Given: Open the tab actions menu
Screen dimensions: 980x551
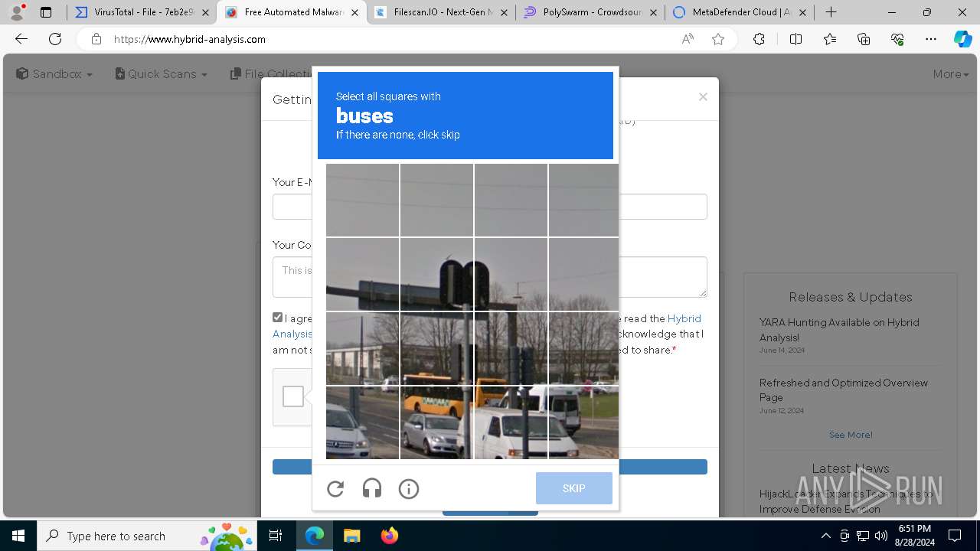Looking at the screenshot, I should coord(46,12).
